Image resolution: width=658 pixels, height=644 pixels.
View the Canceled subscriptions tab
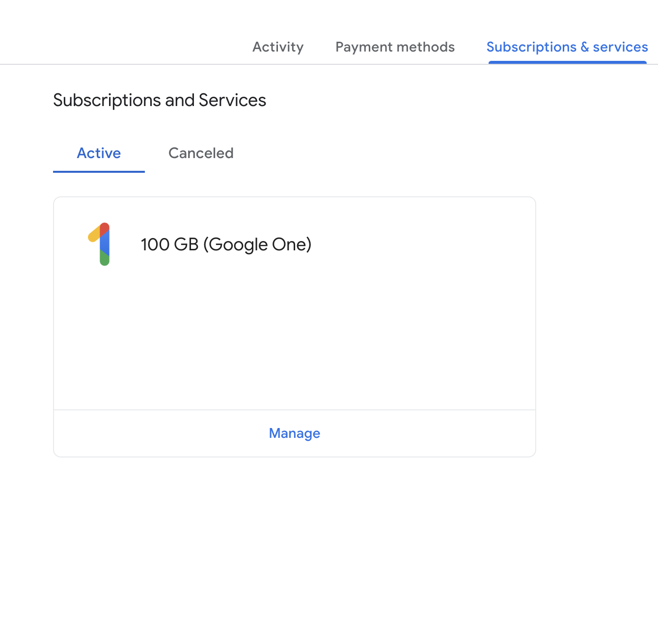click(x=201, y=153)
